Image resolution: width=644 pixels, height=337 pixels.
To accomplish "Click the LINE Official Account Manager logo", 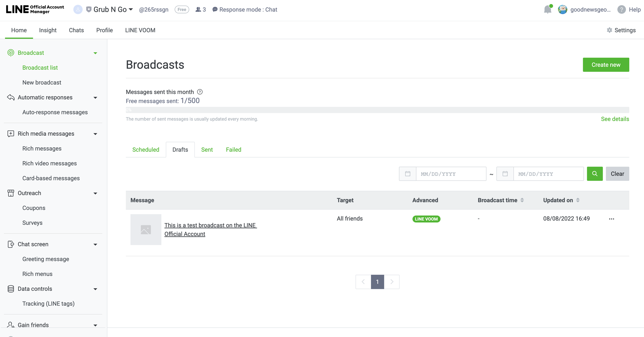I will pyautogui.click(x=35, y=9).
